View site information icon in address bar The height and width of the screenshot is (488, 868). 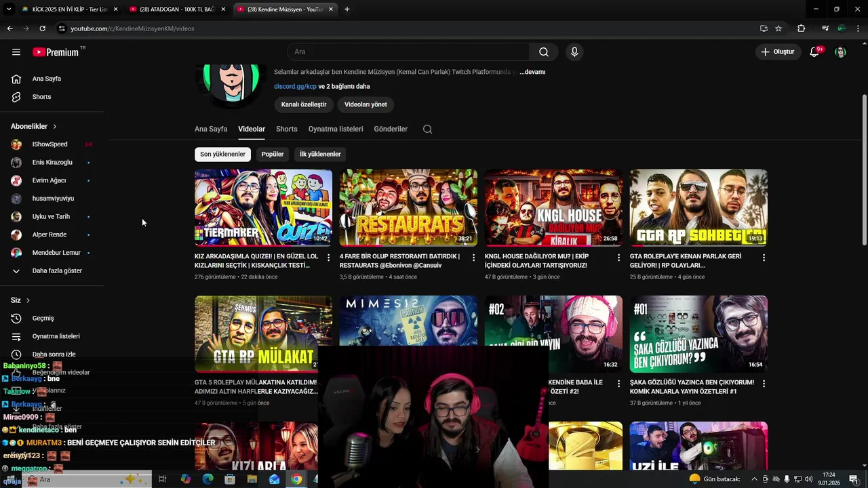[x=62, y=28]
